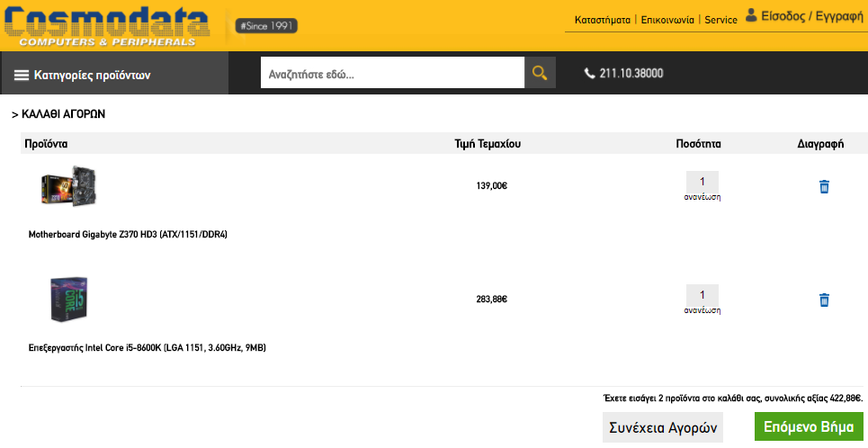Click ανανέωση under motherboard quantity

click(x=702, y=197)
